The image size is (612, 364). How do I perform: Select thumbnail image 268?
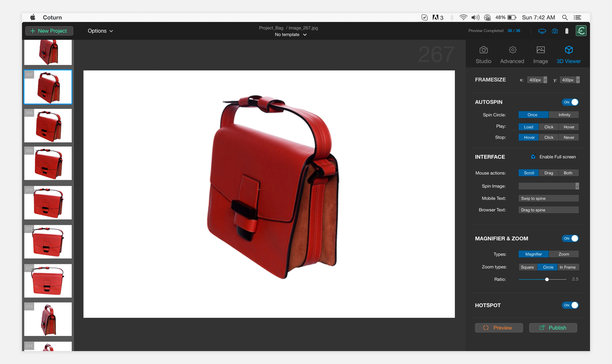[x=48, y=126]
